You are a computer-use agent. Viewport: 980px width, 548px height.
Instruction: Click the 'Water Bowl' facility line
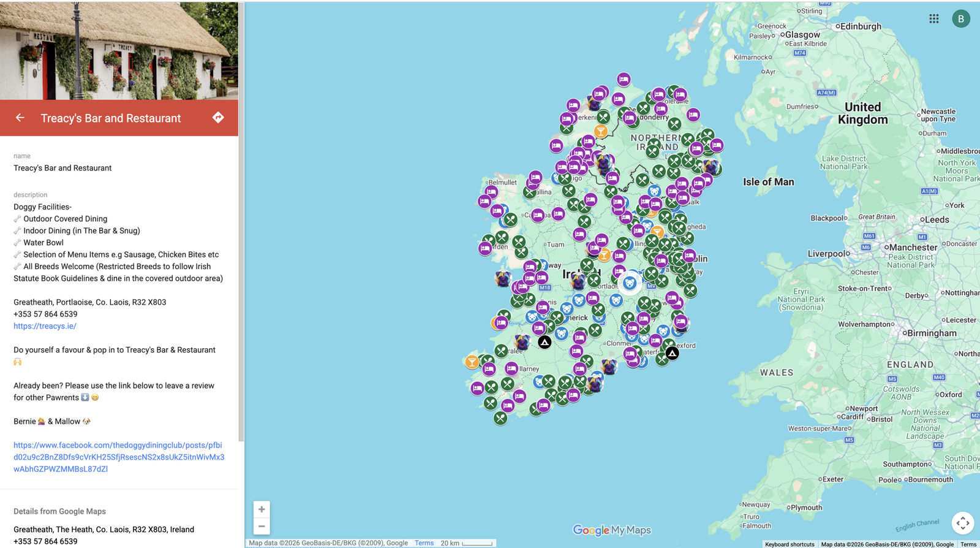coord(43,243)
